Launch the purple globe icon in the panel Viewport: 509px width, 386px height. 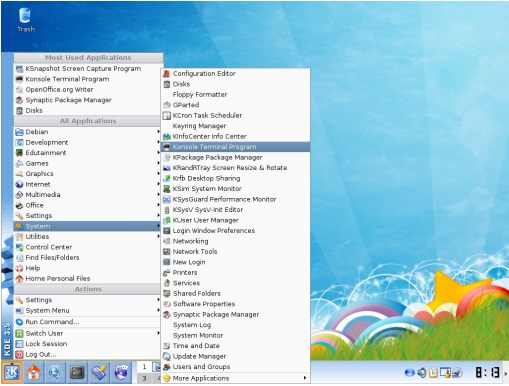coord(121,373)
